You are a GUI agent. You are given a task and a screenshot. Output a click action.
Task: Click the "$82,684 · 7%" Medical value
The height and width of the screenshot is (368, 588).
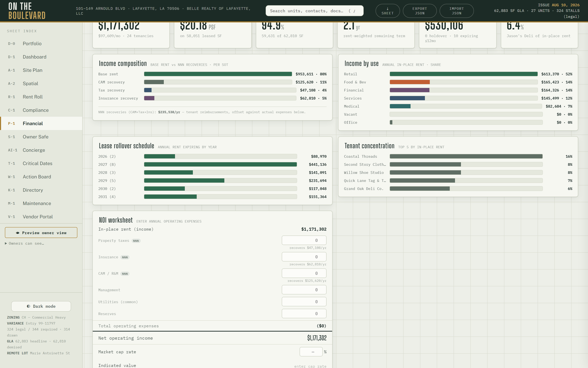tap(559, 106)
